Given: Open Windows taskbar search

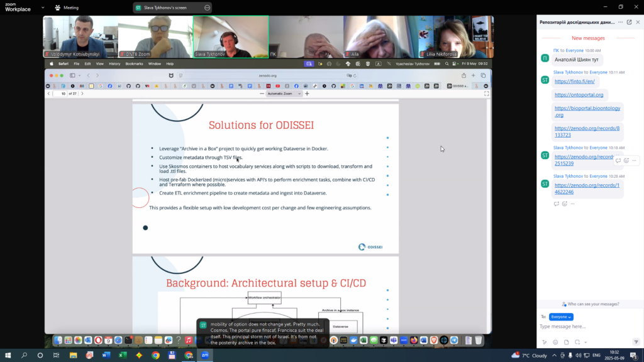Looking at the screenshot, I should click(x=24, y=355).
